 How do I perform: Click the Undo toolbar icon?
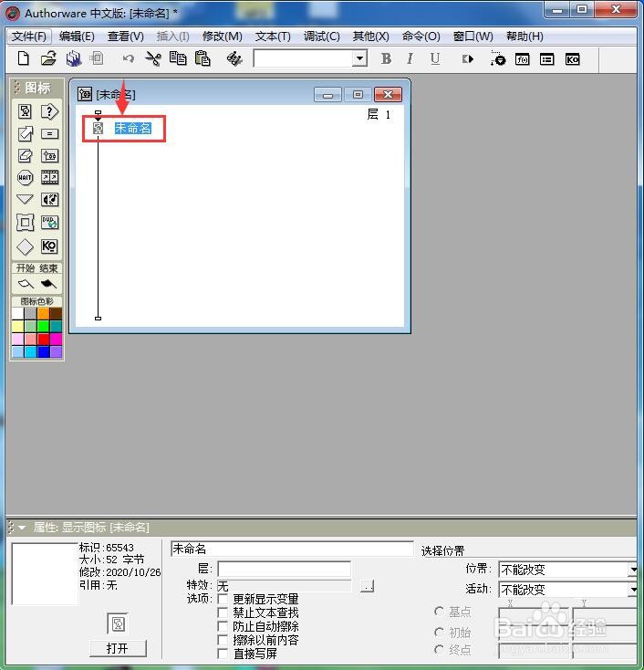128,58
